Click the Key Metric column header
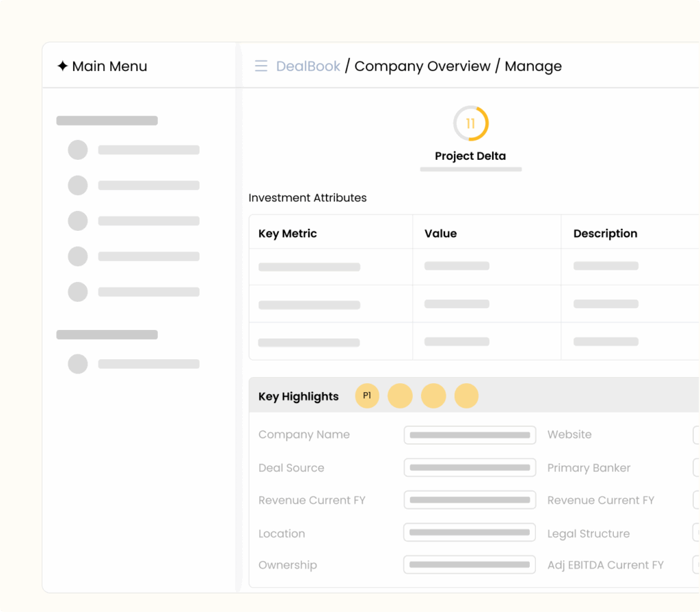This screenshot has width=700, height=612. (x=288, y=234)
